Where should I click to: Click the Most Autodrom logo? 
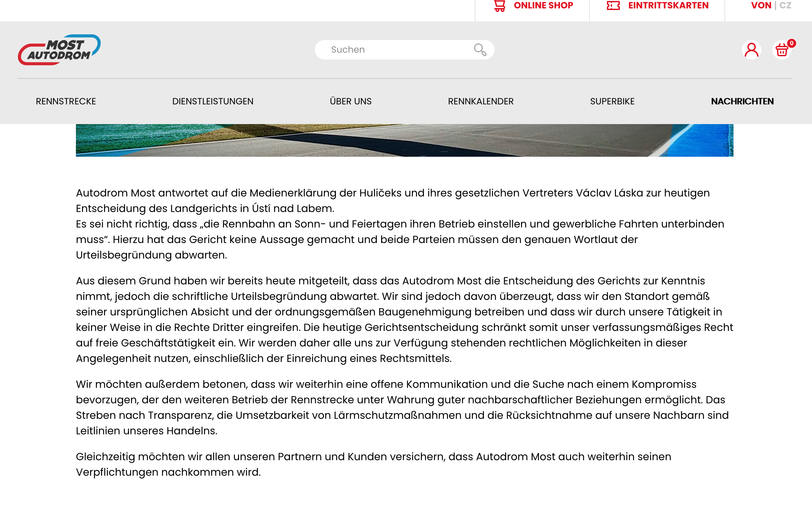(59, 49)
